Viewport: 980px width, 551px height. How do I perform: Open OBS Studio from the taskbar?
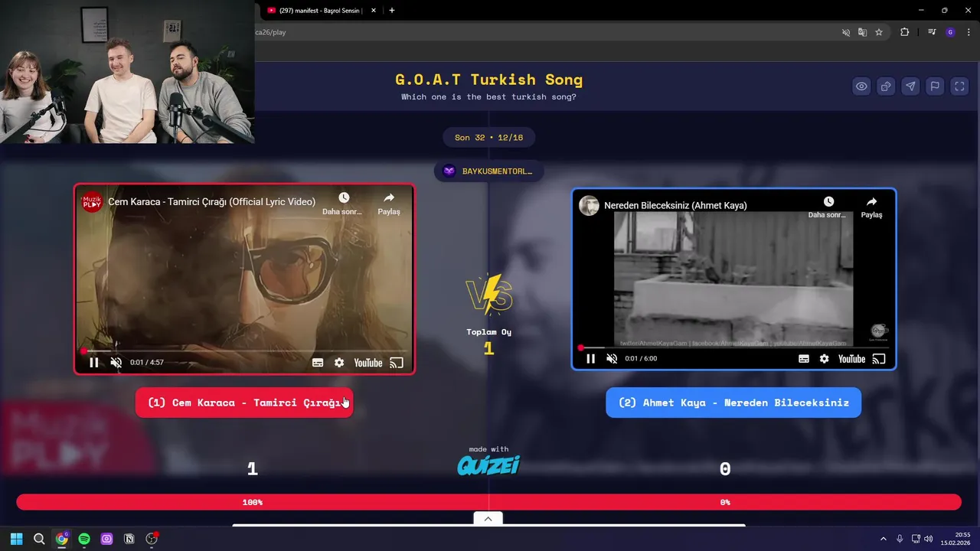click(x=152, y=539)
